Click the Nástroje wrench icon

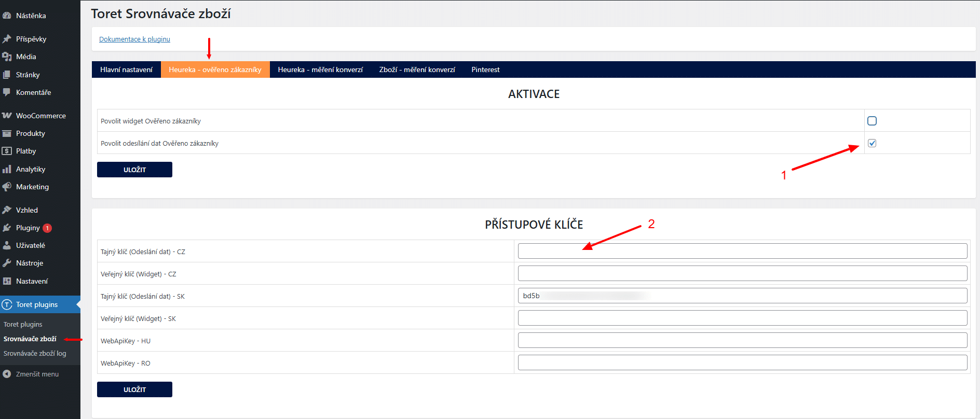7,263
